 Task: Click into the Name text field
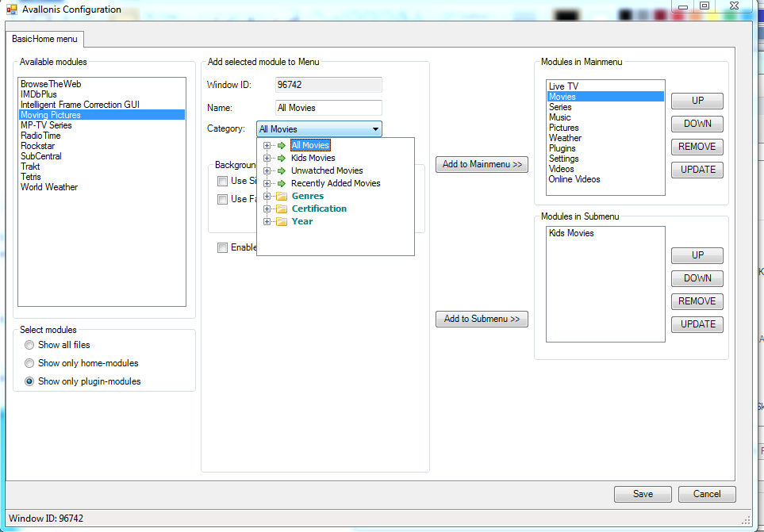click(x=328, y=108)
